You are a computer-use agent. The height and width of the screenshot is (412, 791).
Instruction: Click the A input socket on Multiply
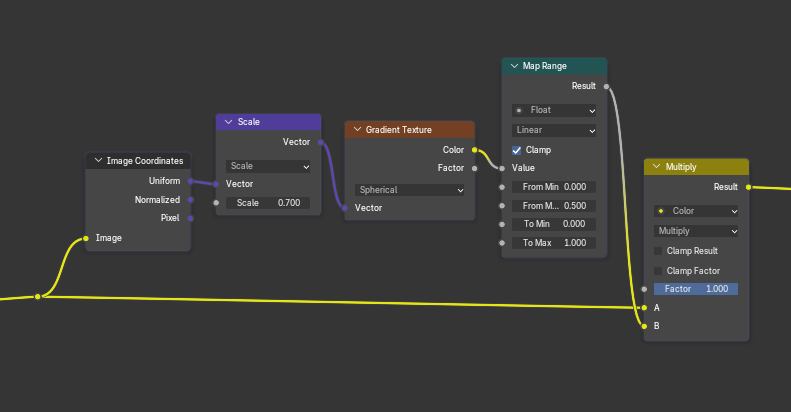644,308
